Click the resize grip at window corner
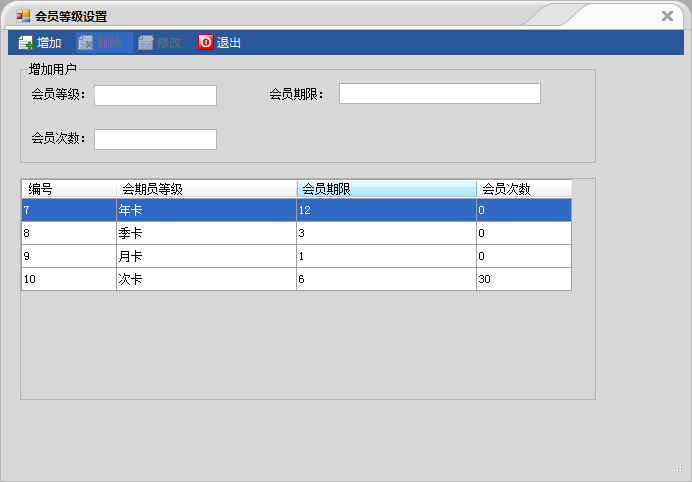The width and height of the screenshot is (692, 482). pyautogui.click(x=678, y=468)
